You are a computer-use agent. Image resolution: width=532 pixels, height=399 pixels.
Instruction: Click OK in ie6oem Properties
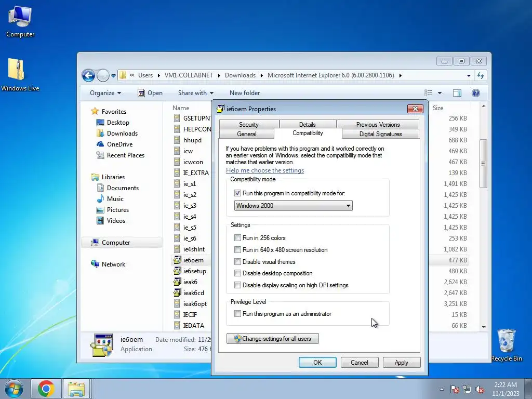point(317,362)
